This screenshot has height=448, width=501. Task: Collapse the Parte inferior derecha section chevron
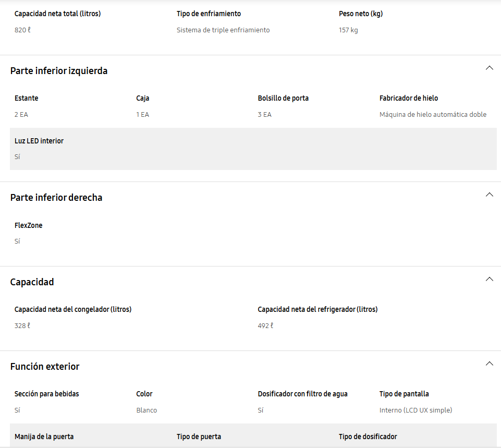489,195
